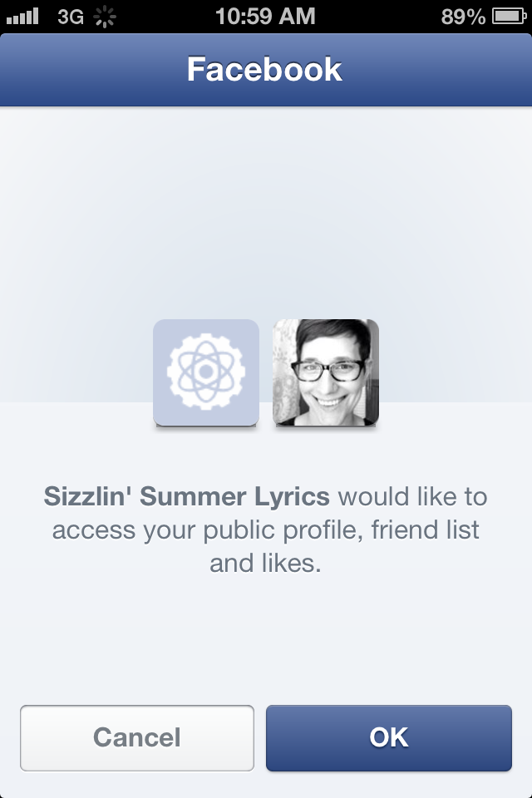The height and width of the screenshot is (798, 532).
Task: Tap the blank space between message and buttons
Action: tap(266, 640)
